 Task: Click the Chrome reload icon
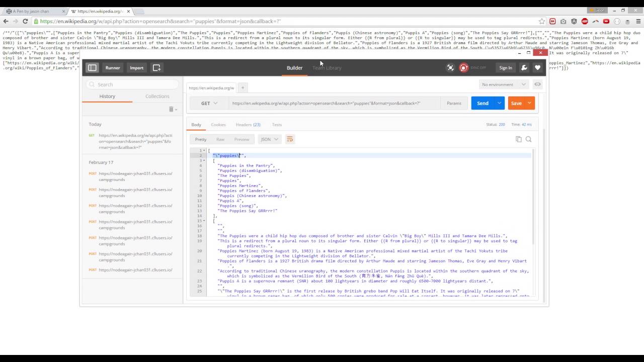click(25, 21)
